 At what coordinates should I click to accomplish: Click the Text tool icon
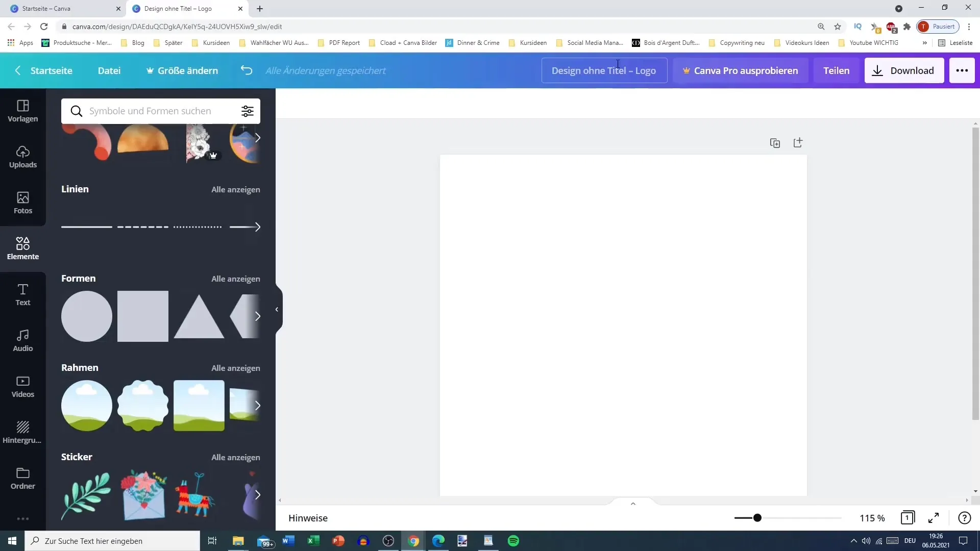tap(22, 294)
